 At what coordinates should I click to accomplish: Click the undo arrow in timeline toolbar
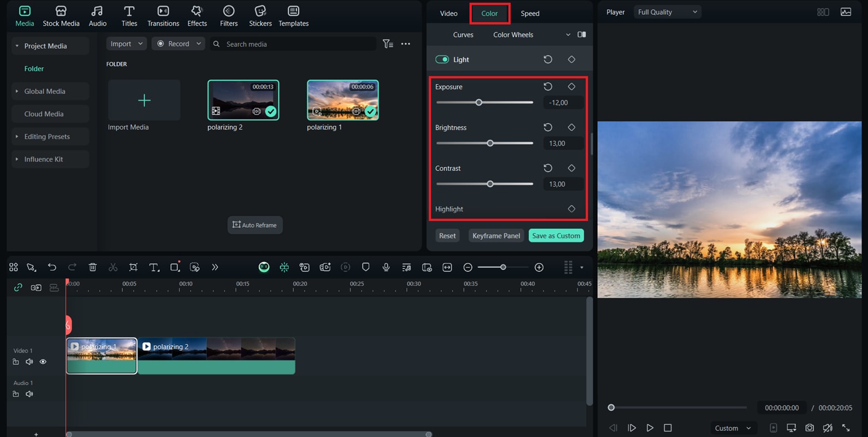[x=52, y=267]
